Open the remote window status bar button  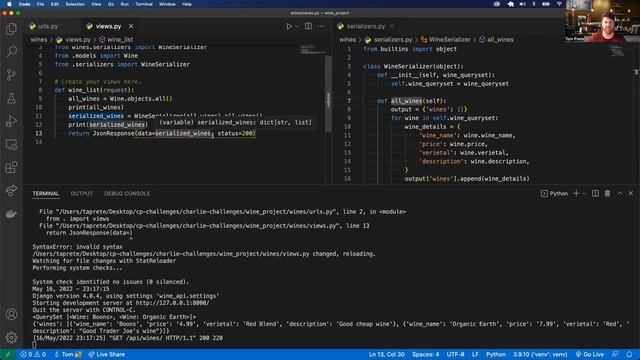coord(7,354)
